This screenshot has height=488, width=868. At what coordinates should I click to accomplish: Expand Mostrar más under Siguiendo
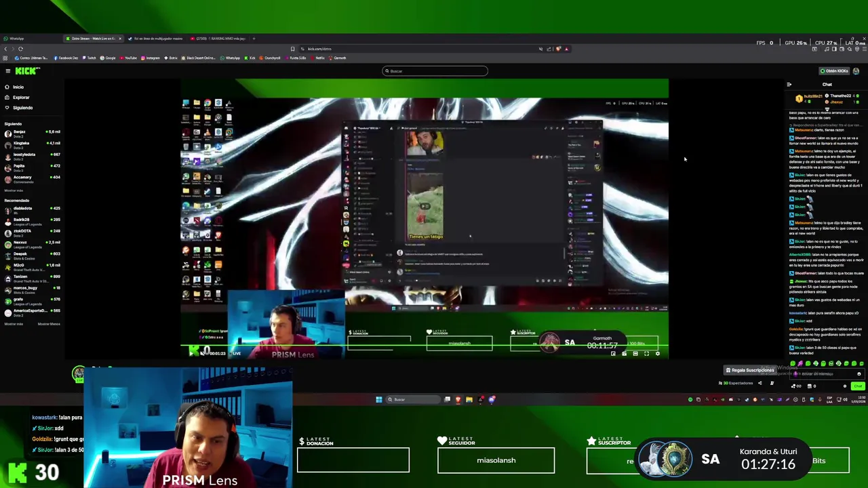pos(14,190)
